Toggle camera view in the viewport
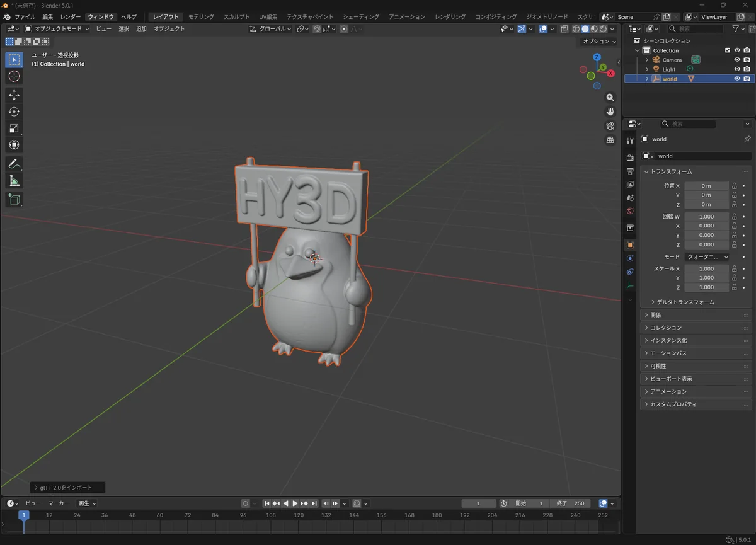756x545 pixels. coord(610,125)
